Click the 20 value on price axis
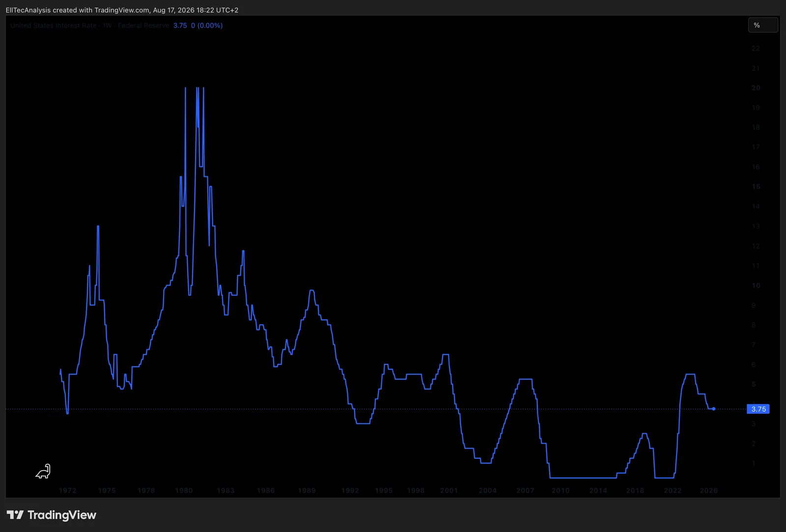The height and width of the screenshot is (532, 786). pos(756,88)
